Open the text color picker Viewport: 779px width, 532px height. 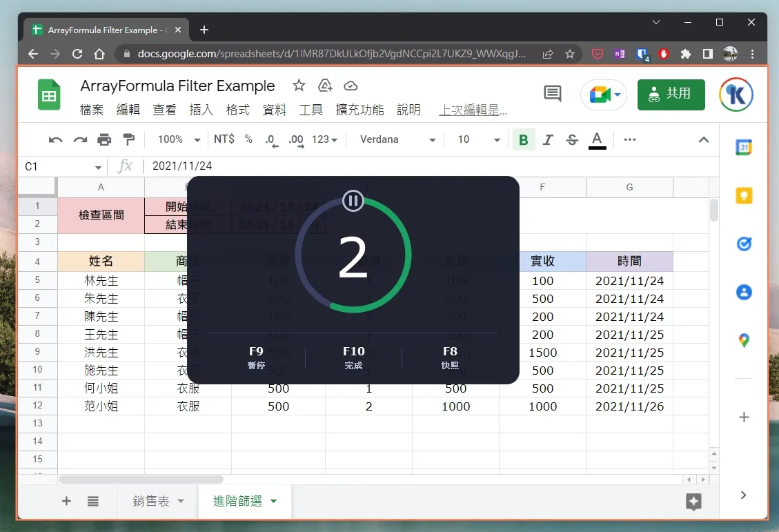coord(597,140)
